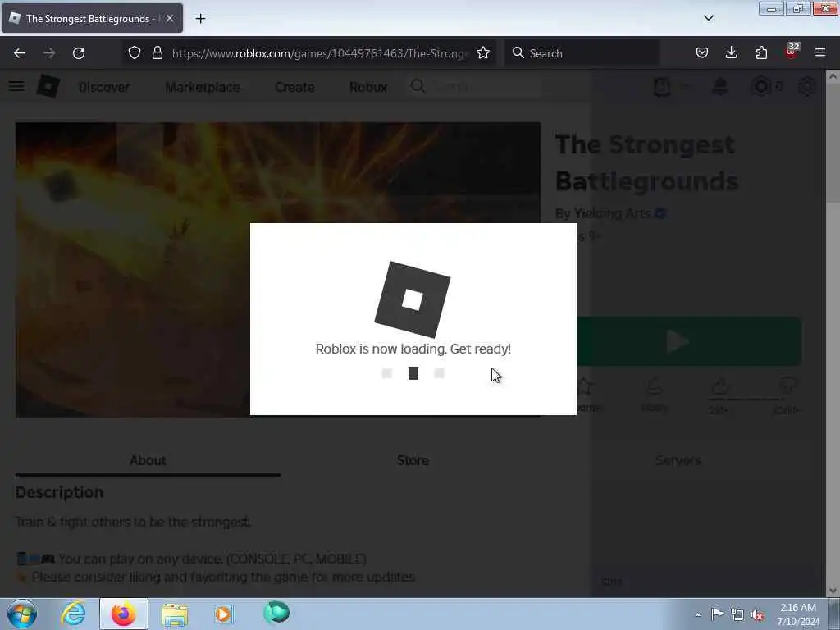Switch to the About tab
This screenshot has height=630, width=840.
point(148,461)
